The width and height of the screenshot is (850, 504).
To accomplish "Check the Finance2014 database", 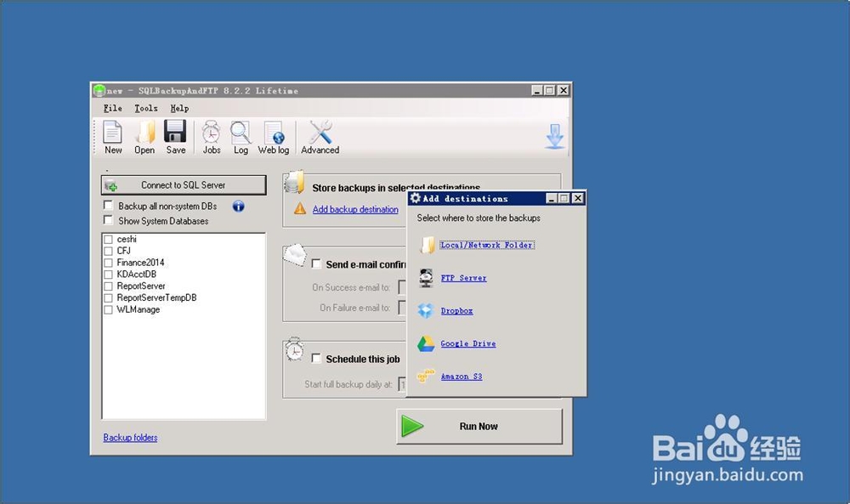I will [x=109, y=263].
